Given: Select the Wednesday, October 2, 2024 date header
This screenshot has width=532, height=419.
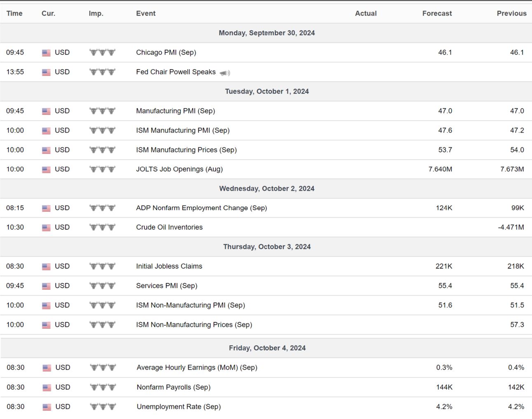Looking at the screenshot, I should 266,188.
